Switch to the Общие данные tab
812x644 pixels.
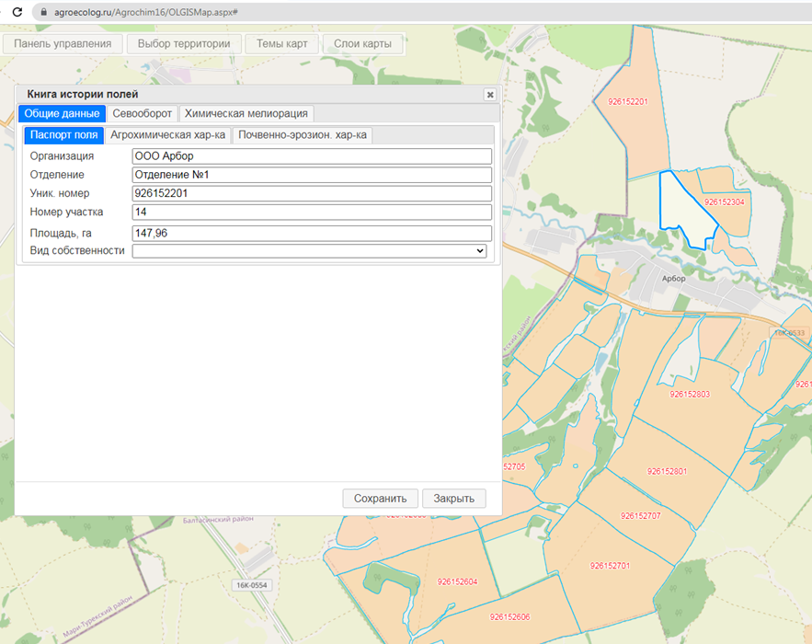click(x=62, y=113)
